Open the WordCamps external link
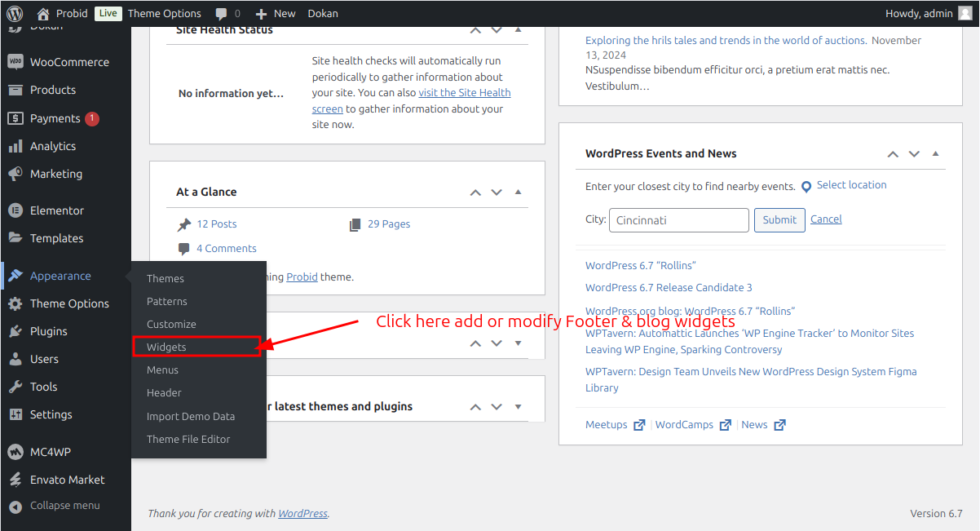The width and height of the screenshot is (980, 531). click(693, 425)
